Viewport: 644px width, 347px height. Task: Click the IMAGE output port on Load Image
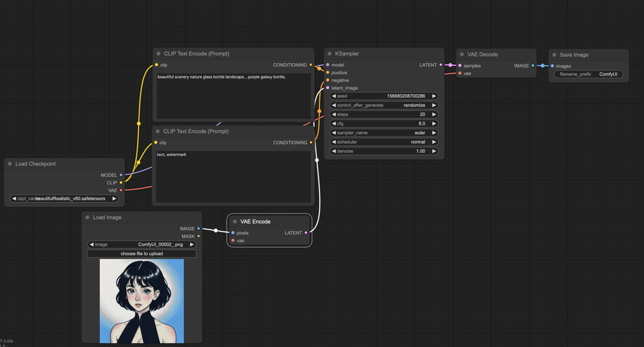tap(199, 229)
